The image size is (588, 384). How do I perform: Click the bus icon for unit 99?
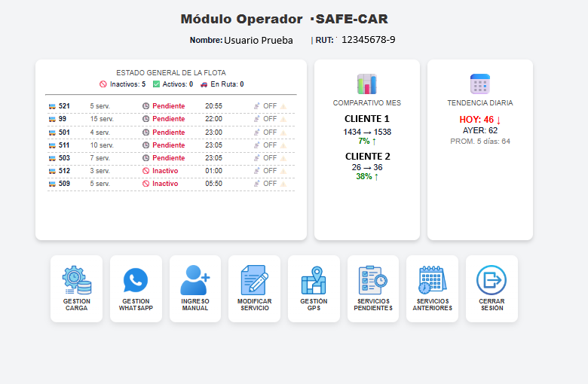(x=52, y=119)
